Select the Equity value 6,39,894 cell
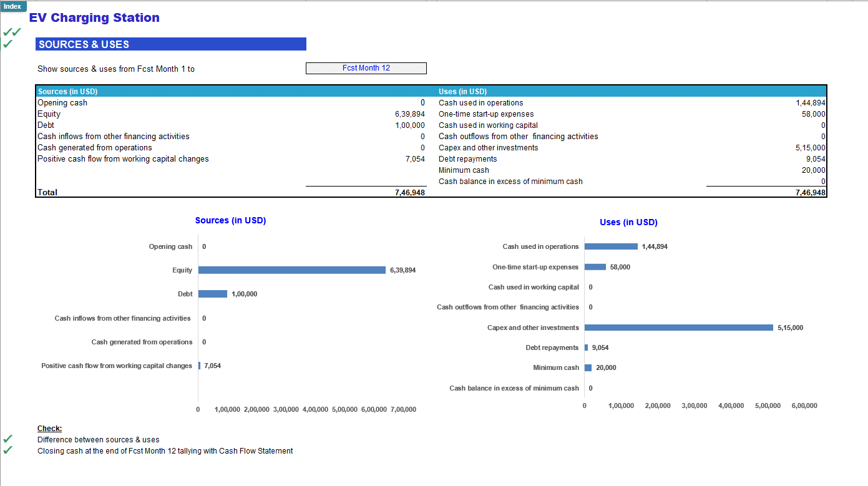 coord(410,114)
